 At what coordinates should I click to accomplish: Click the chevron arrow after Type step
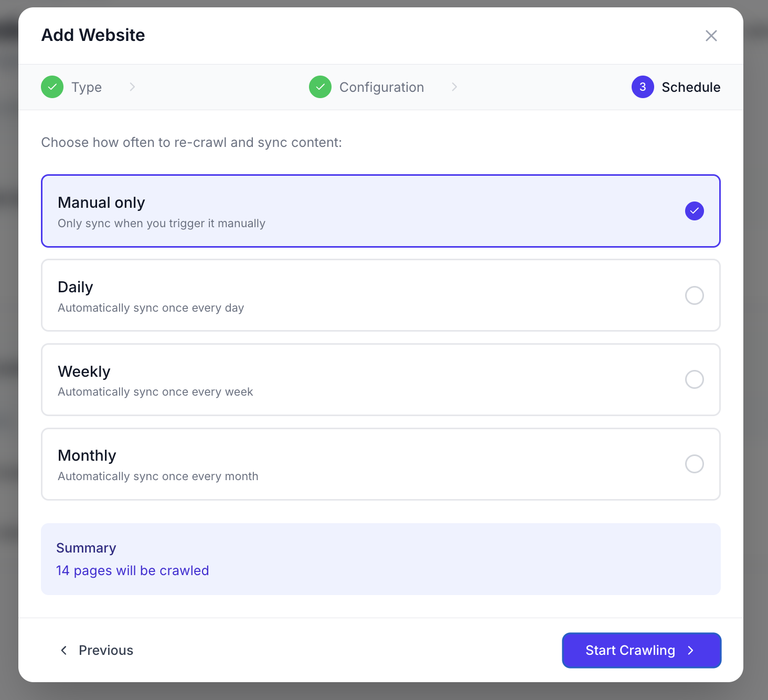(x=132, y=87)
